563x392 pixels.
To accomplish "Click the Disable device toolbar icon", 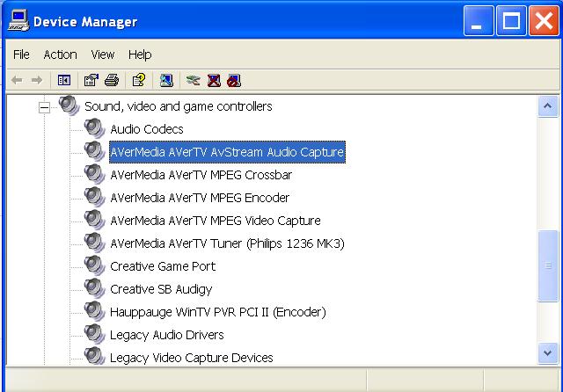I will (234, 80).
